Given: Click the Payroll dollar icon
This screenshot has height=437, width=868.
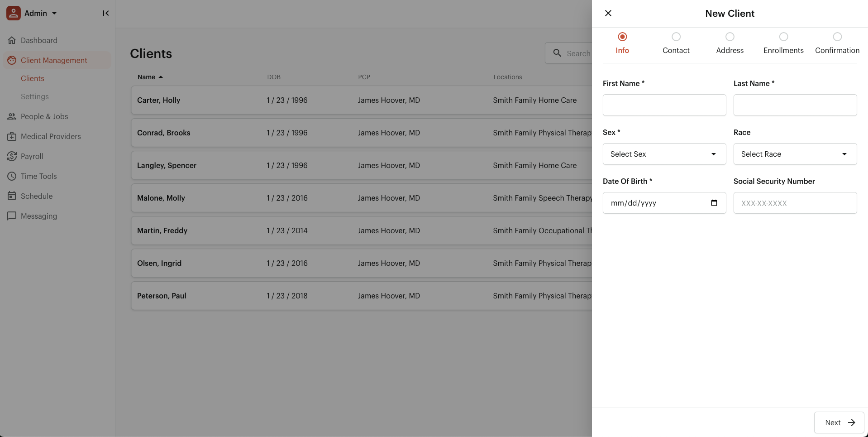Looking at the screenshot, I should pyautogui.click(x=12, y=156).
